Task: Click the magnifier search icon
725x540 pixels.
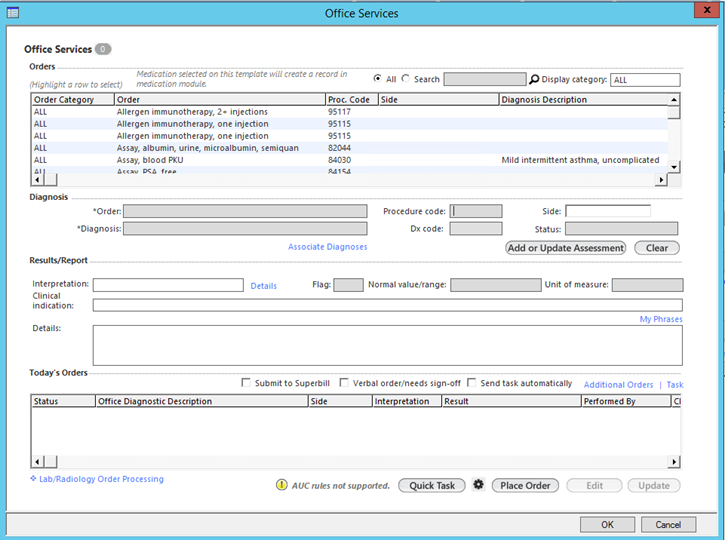Action: coord(534,80)
